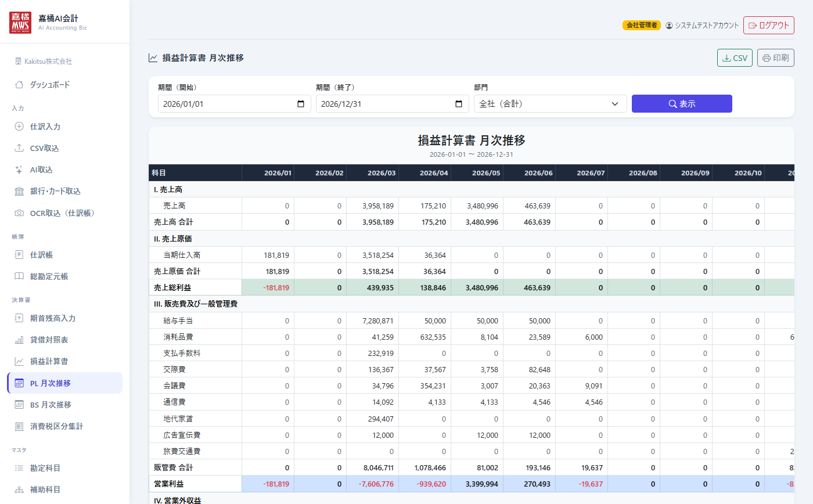Open 損益計算書 in the sidebar
813x504 pixels.
pos(65,361)
